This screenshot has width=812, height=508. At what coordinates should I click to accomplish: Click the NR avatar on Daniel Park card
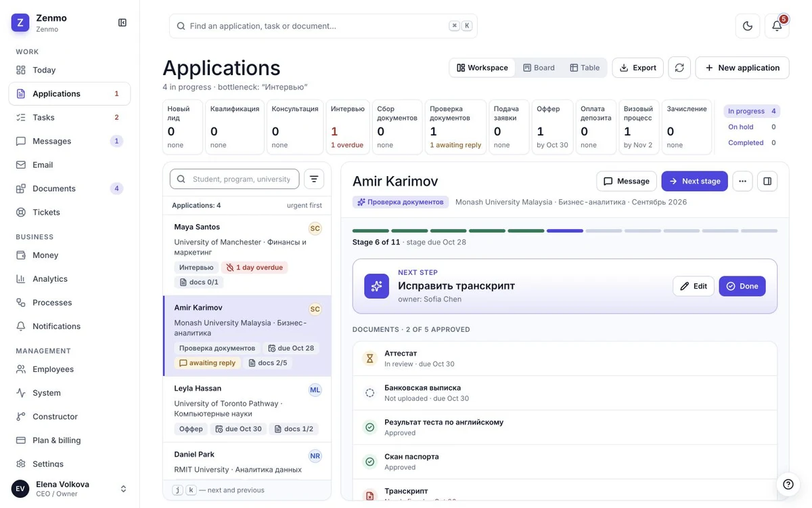click(315, 456)
